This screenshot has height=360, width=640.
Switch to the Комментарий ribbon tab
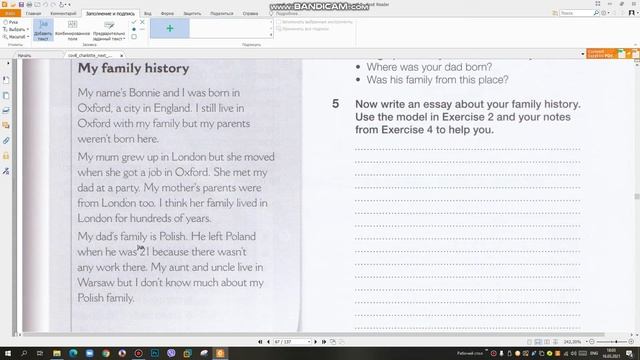click(x=63, y=13)
